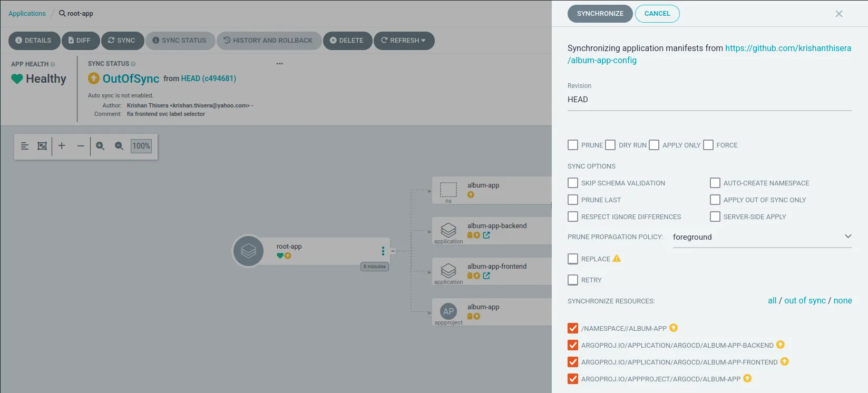This screenshot has width=868, height=393.
Task: Enable the RETRY checkbox
Action: tap(573, 280)
